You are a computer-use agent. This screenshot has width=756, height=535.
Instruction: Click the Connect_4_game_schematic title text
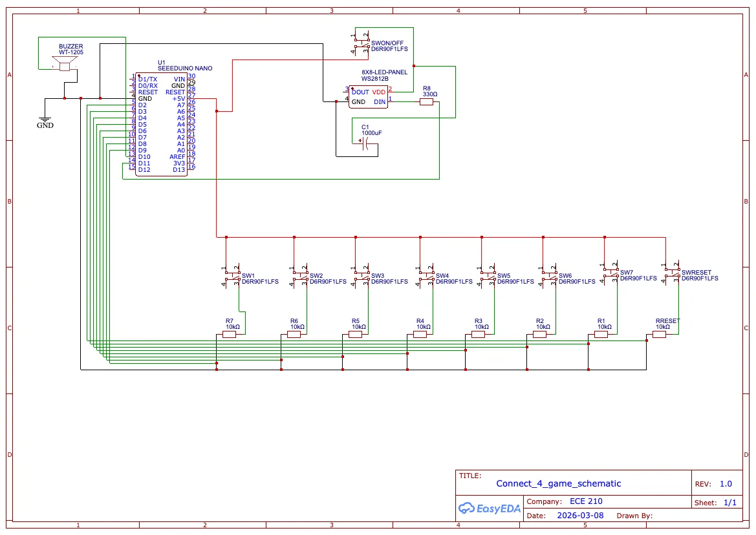558,483
